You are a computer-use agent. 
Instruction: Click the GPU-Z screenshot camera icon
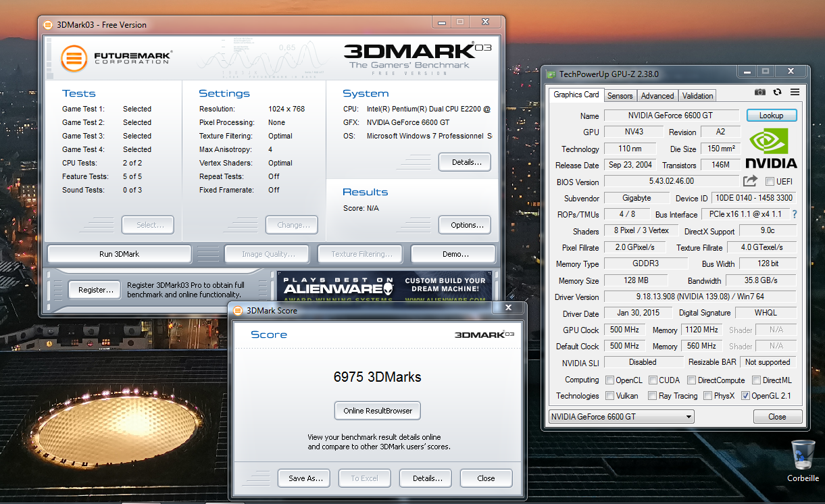(760, 92)
